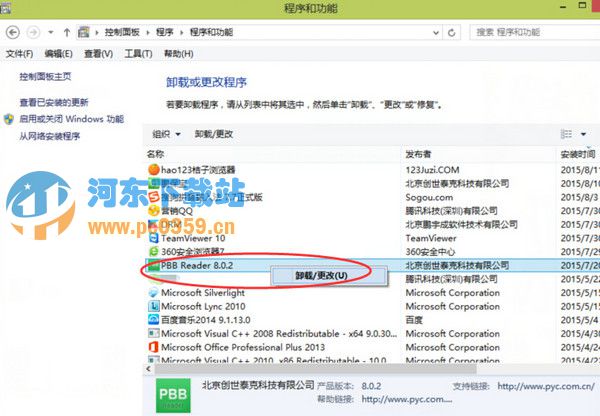
Task: Click horizontal scrollbar left arrow
Action: click(x=149, y=369)
